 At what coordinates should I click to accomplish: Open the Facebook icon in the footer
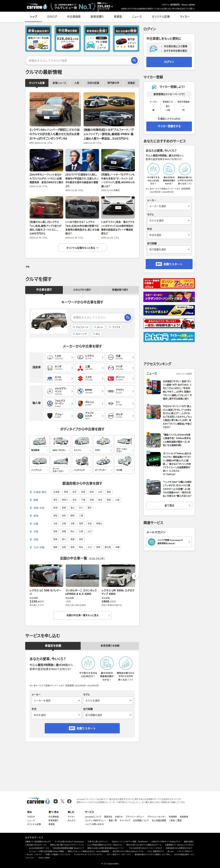tap(69, 801)
